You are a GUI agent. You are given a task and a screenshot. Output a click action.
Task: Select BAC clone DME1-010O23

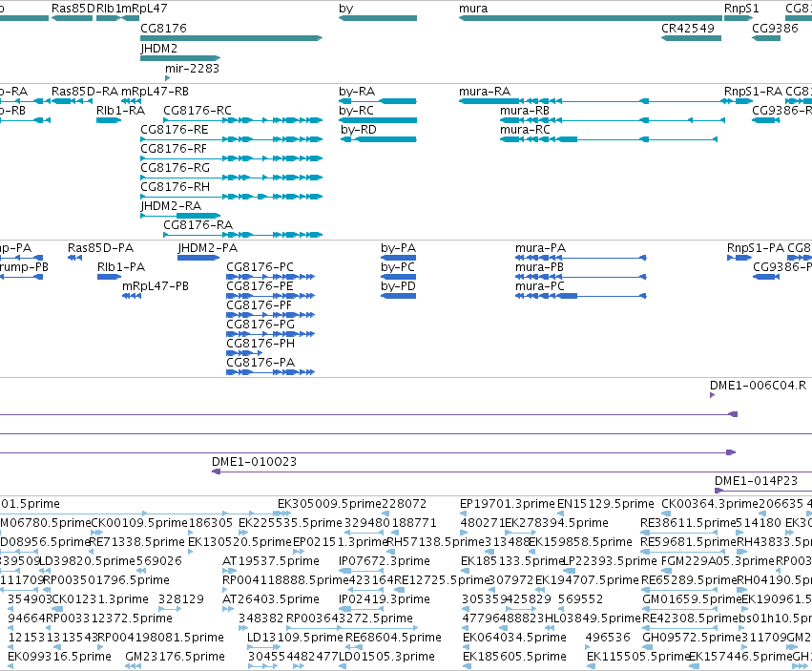click(254, 462)
